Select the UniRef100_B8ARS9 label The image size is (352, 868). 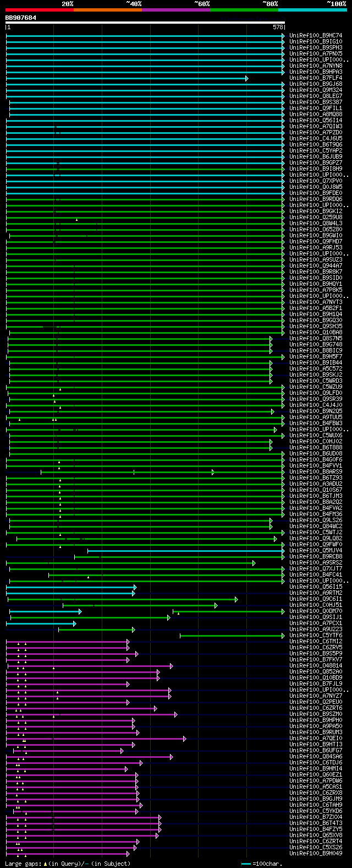(x=316, y=472)
